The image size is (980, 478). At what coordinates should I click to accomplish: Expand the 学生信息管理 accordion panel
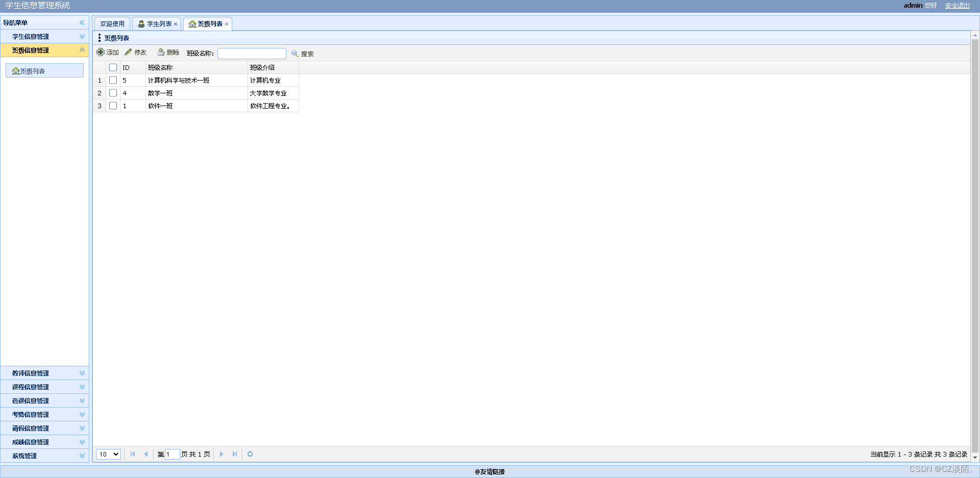(x=45, y=36)
